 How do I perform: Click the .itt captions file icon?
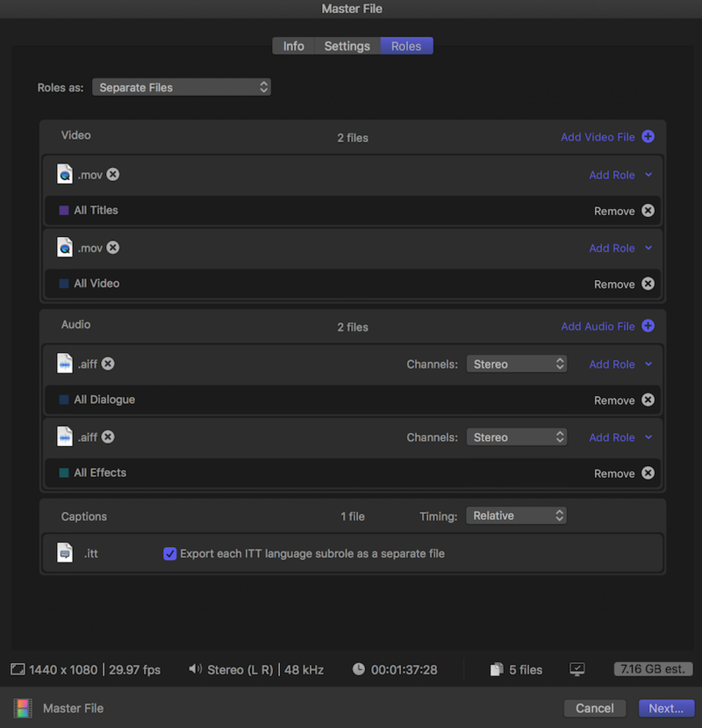(64, 553)
